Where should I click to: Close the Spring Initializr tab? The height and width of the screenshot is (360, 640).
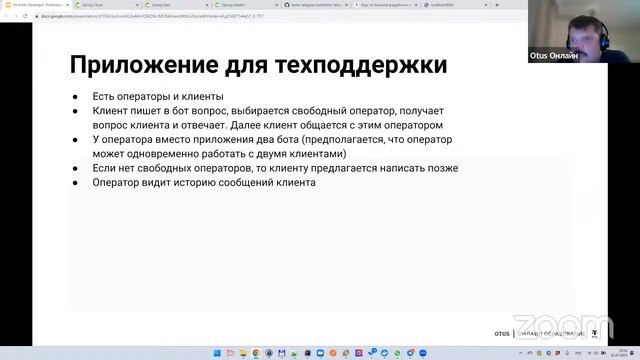pos(277,5)
